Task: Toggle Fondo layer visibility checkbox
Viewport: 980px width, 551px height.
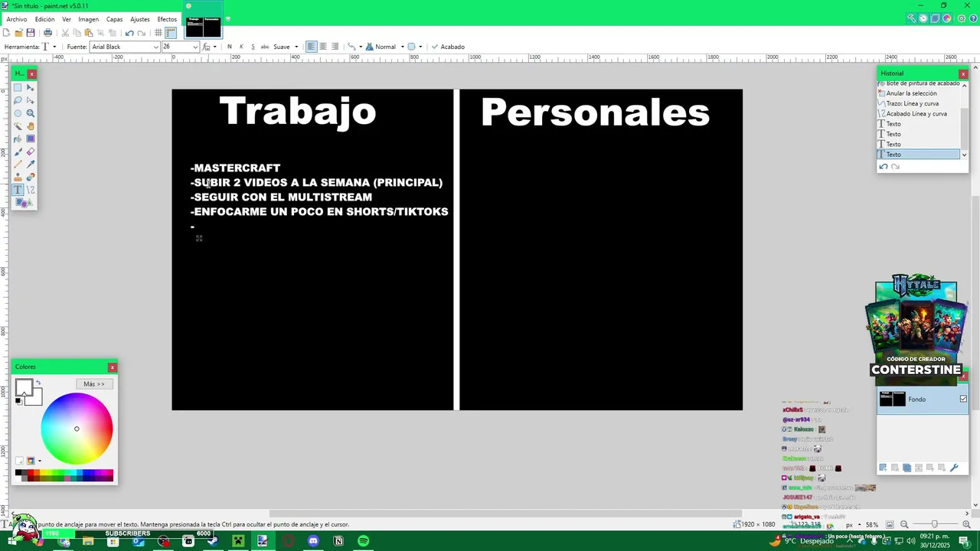Action: click(963, 399)
